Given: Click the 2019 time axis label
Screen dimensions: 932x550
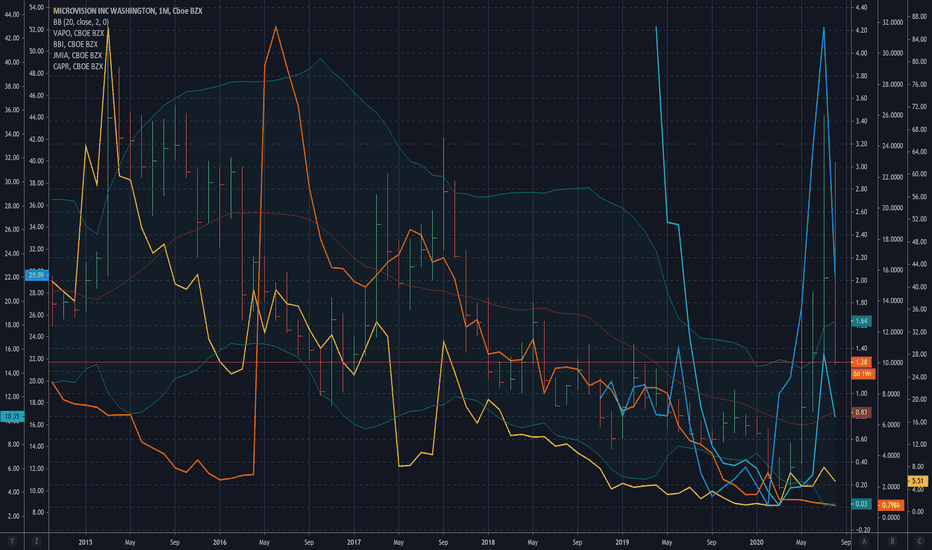Looking at the screenshot, I should click(622, 542).
